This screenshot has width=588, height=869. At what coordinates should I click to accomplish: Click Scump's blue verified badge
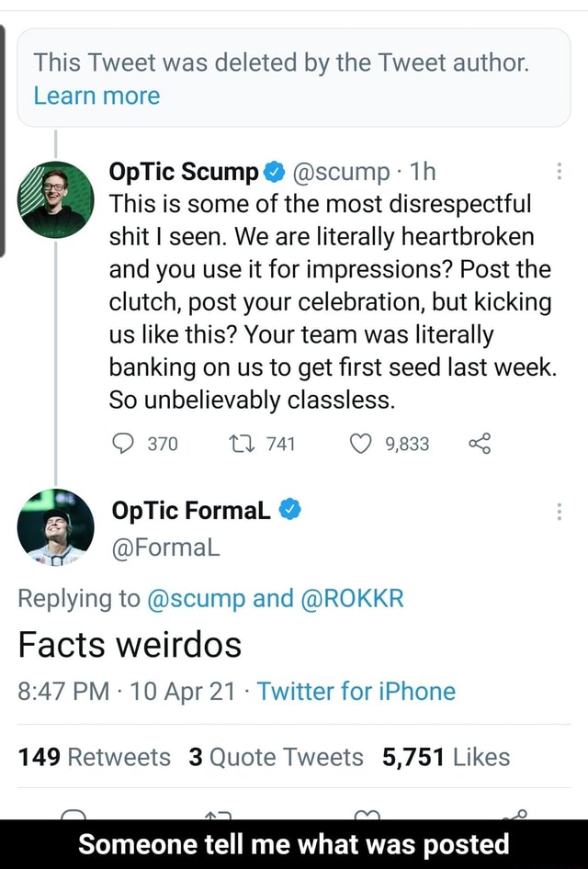point(274,171)
